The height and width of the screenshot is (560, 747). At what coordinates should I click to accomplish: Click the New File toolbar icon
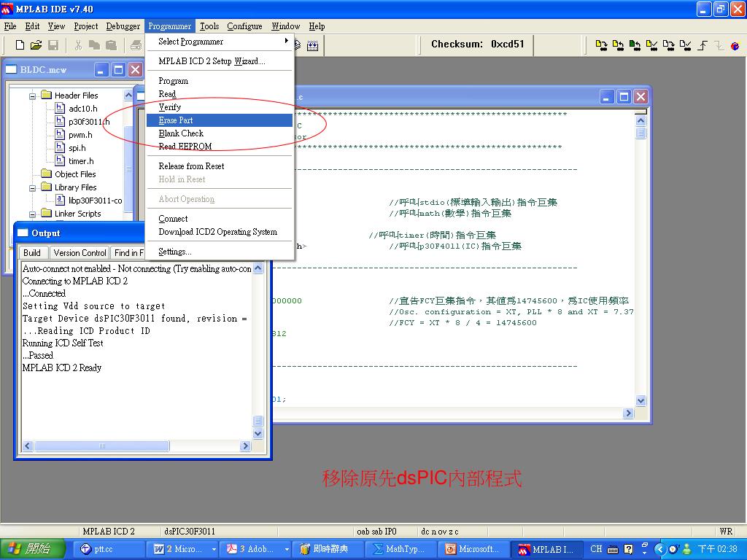(20, 44)
